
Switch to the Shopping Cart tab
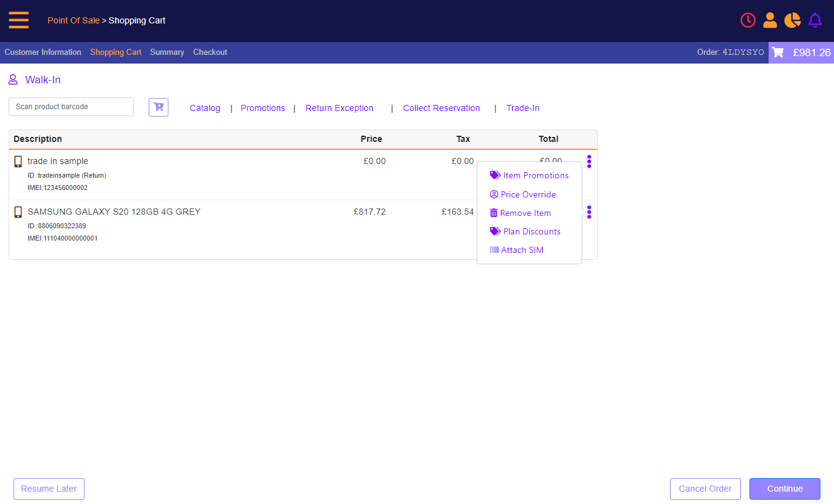click(116, 52)
